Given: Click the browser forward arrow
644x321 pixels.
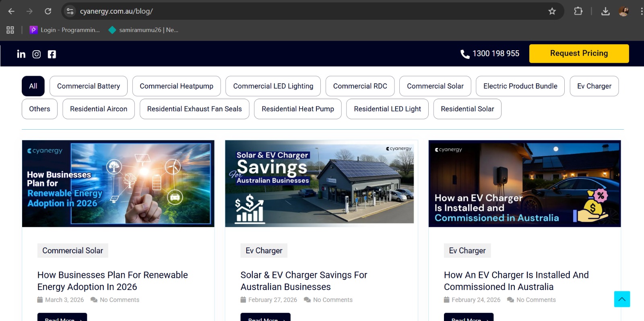Looking at the screenshot, I should click(x=29, y=11).
